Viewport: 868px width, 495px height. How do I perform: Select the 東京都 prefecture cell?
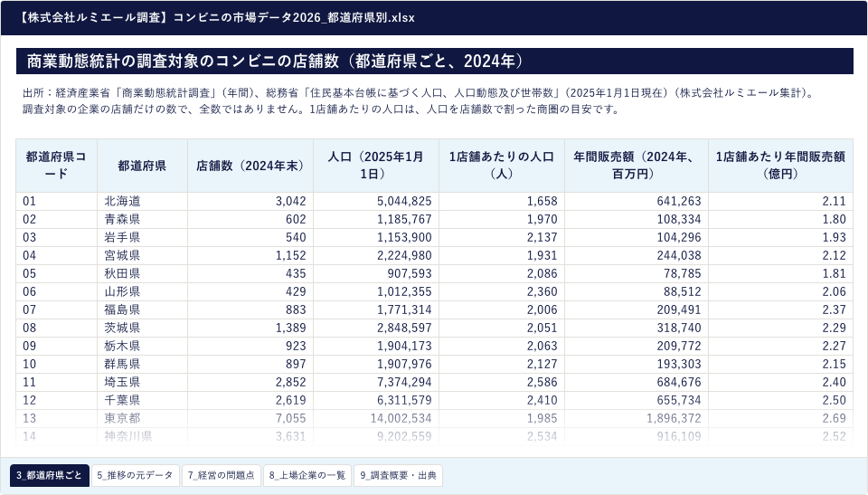[x=142, y=418]
